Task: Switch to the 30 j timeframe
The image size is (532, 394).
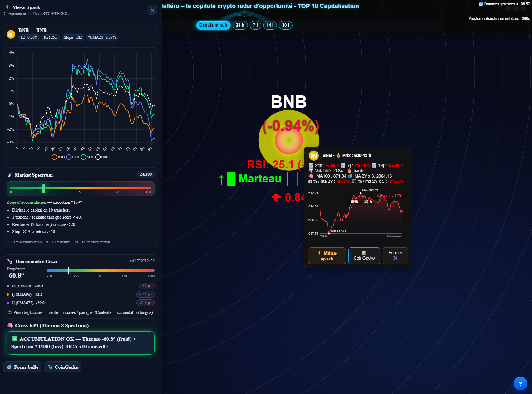Action: [x=285, y=25]
